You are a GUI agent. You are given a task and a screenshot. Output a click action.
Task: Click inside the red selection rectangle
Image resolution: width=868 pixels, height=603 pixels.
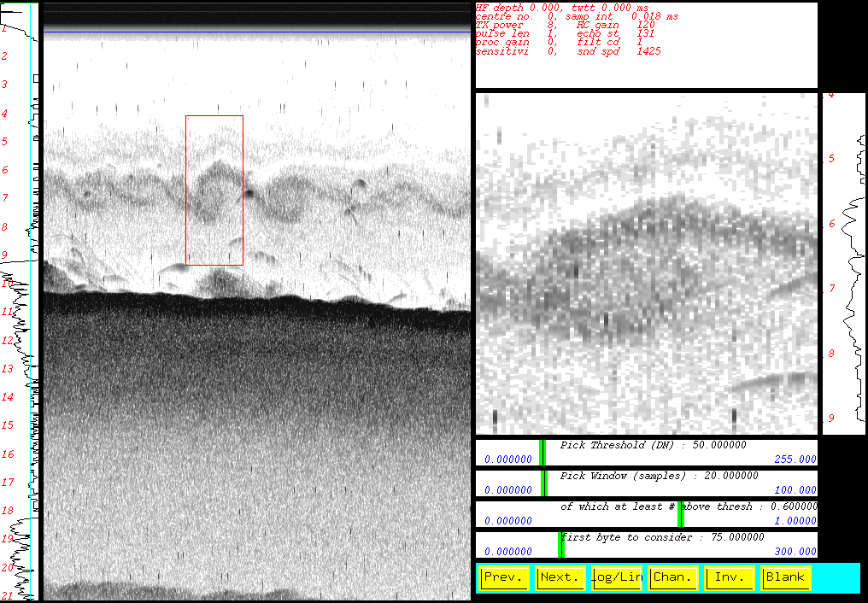(214, 190)
